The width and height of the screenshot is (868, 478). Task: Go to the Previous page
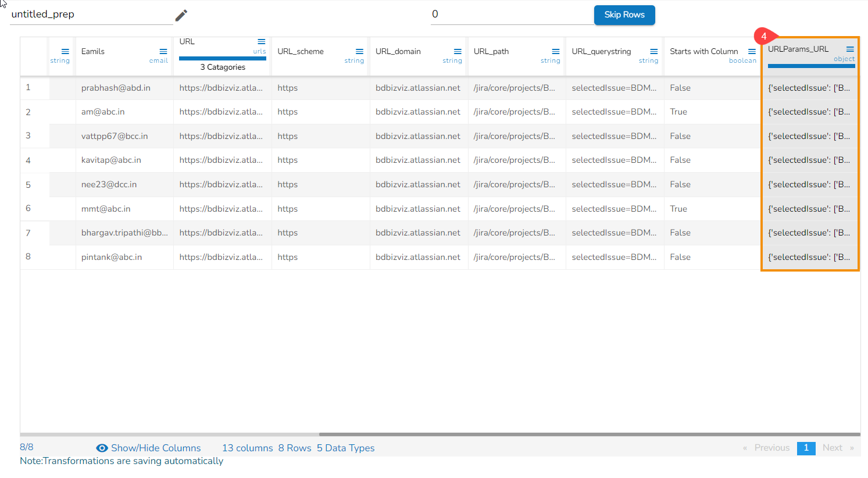point(771,448)
